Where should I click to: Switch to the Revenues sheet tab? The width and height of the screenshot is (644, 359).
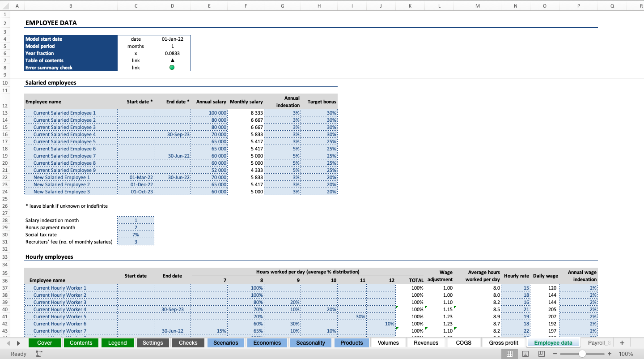(x=426, y=343)
